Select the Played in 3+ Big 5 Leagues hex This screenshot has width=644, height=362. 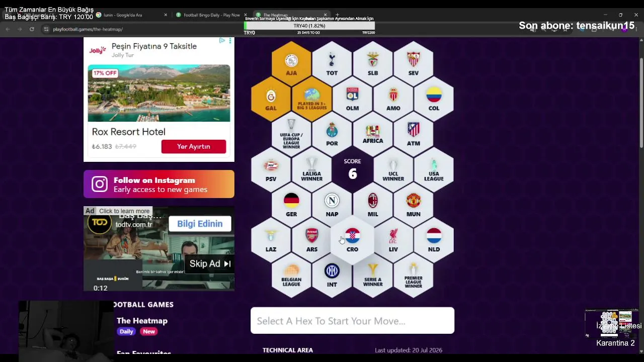(312, 99)
